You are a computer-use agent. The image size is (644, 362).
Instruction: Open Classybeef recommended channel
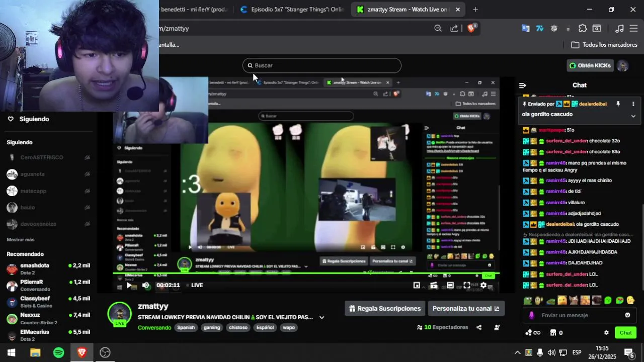(x=48, y=302)
